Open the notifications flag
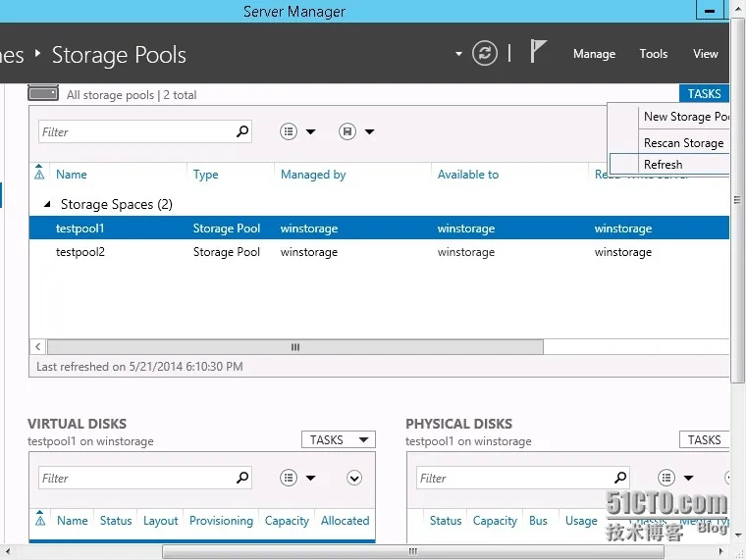Image resolution: width=746 pixels, height=560 pixels. click(537, 52)
